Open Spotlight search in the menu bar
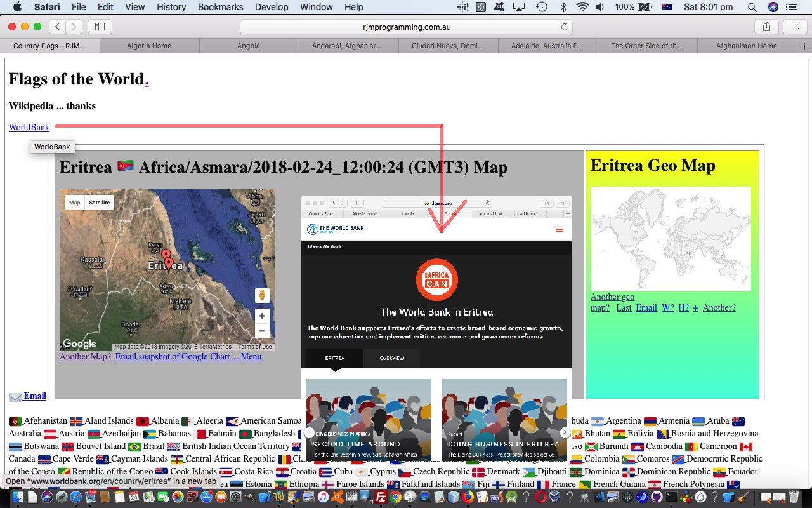The width and height of the screenshot is (812, 508). tap(752, 7)
